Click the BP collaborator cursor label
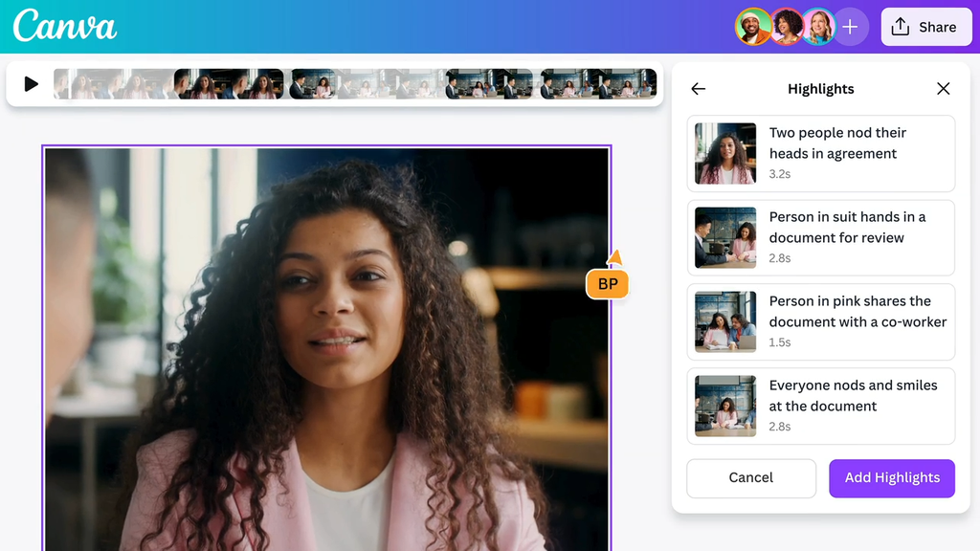 click(x=608, y=284)
